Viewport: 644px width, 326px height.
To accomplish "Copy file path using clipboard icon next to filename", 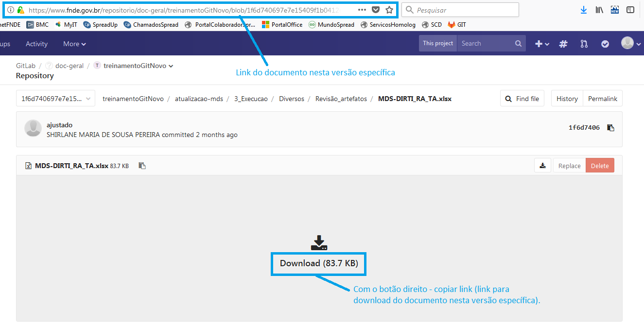I will [x=142, y=165].
